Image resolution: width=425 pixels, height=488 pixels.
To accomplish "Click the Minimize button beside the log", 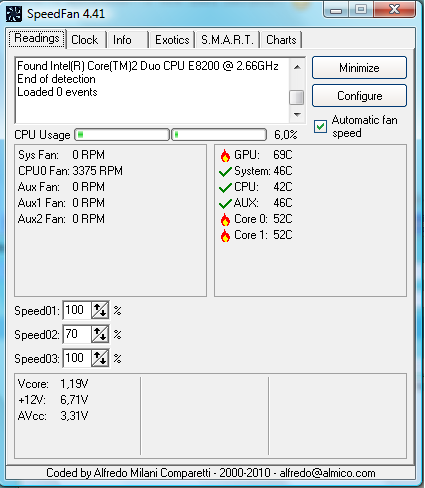I will [x=359, y=68].
